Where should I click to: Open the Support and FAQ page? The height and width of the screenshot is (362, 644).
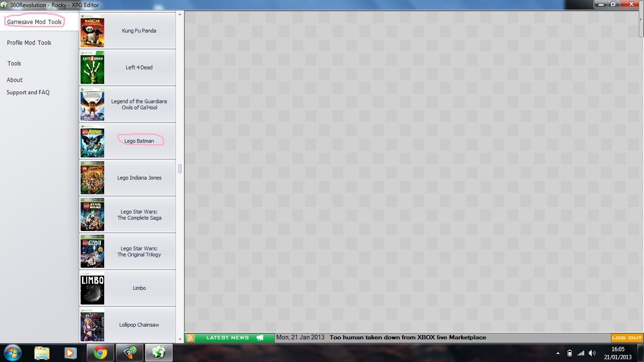(x=28, y=92)
